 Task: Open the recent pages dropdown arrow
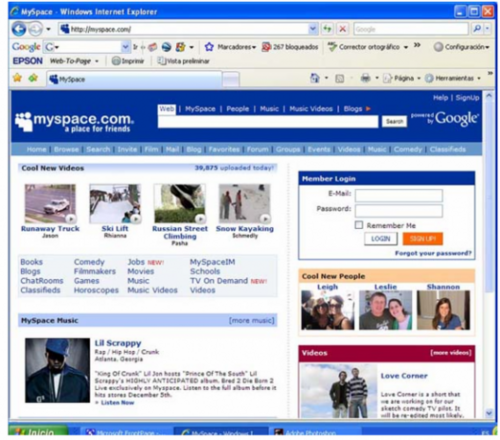[49, 29]
